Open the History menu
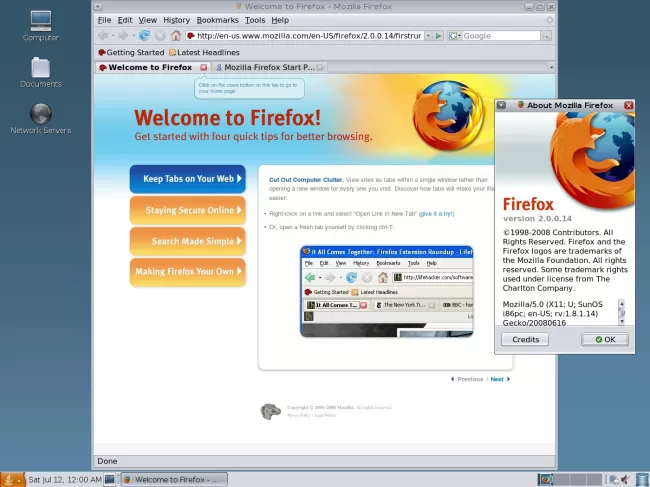Screen dimensions: 650x487 point(176,20)
